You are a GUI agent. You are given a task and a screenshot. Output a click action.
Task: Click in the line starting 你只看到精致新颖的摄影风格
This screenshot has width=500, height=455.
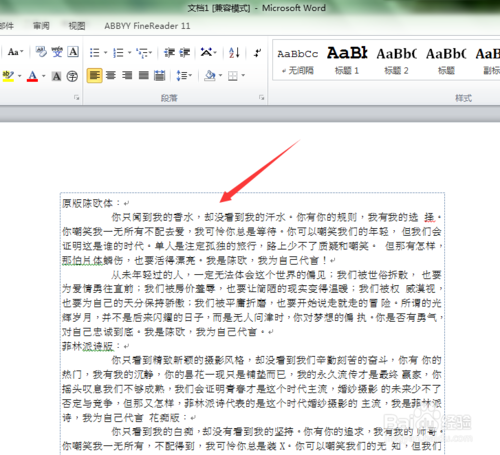tap(276, 360)
